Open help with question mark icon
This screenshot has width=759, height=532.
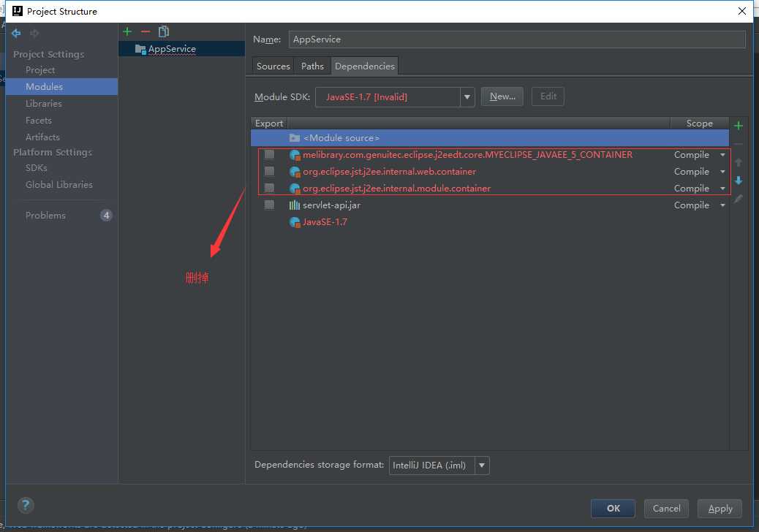coord(26,506)
